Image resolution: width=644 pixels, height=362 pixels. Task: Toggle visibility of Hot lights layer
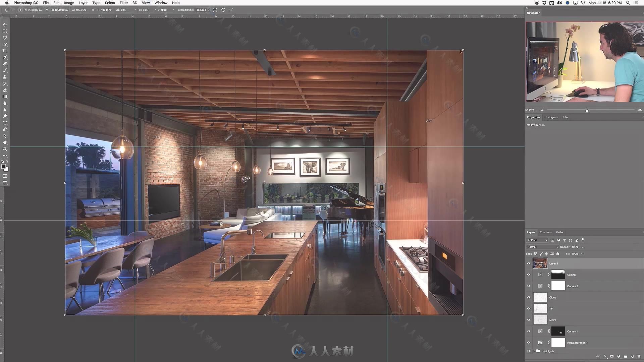(529, 351)
